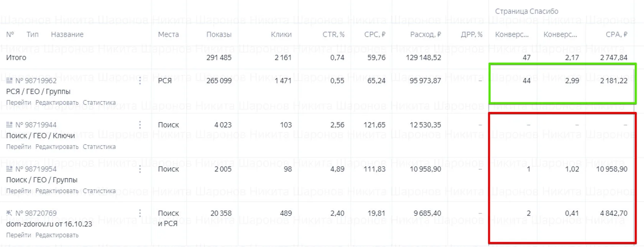Click the campaign type icon for № 98719944

pyautogui.click(x=9, y=125)
